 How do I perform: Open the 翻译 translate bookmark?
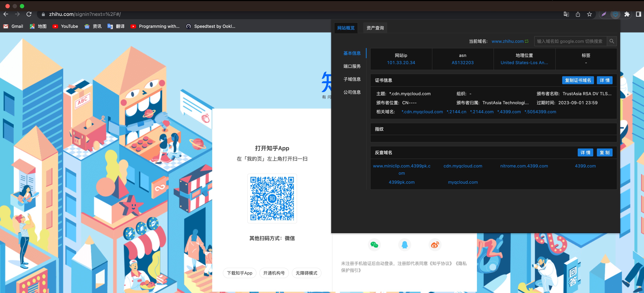116,26
